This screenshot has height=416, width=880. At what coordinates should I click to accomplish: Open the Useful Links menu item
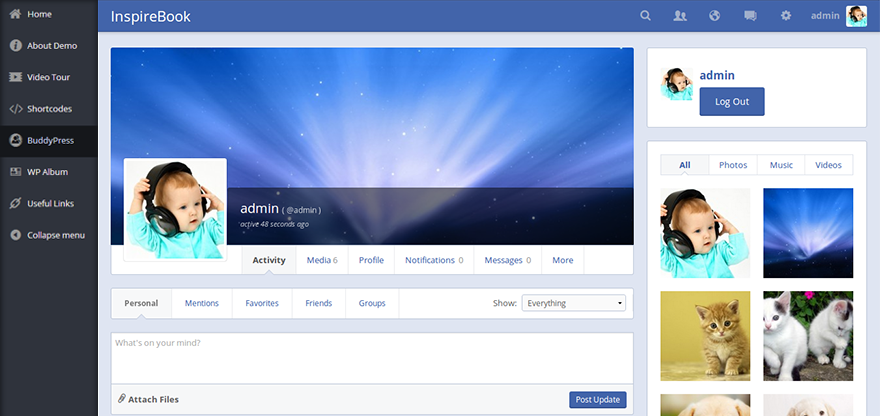[x=49, y=203]
